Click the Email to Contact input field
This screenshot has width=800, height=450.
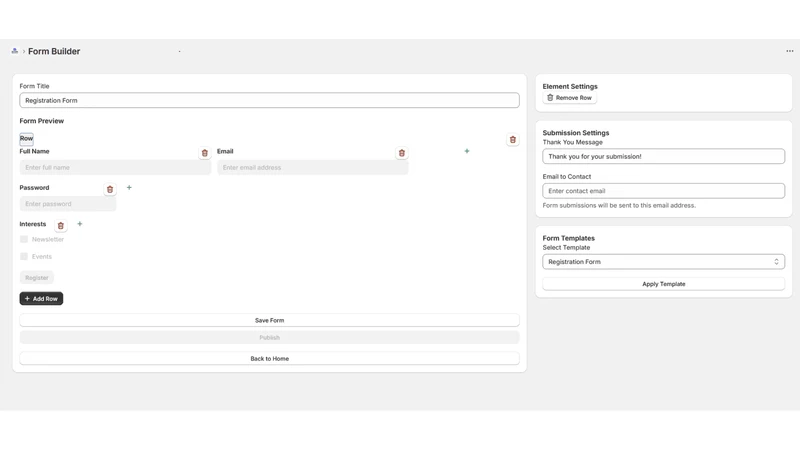(663, 191)
